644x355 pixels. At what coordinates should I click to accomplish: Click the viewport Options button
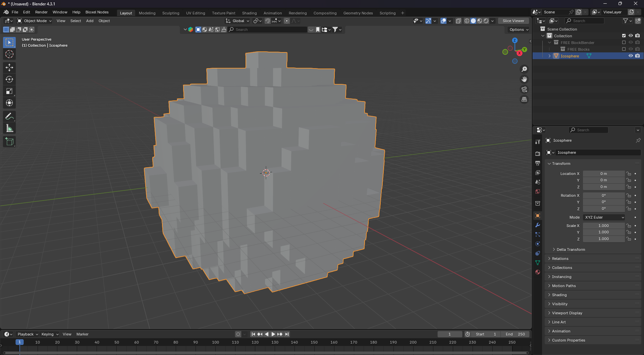pos(519,30)
